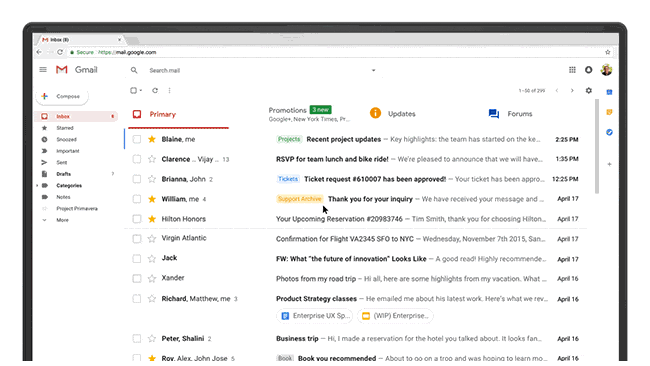Select the Xander email checkbox
This screenshot has height=366, width=650.
tap(136, 279)
